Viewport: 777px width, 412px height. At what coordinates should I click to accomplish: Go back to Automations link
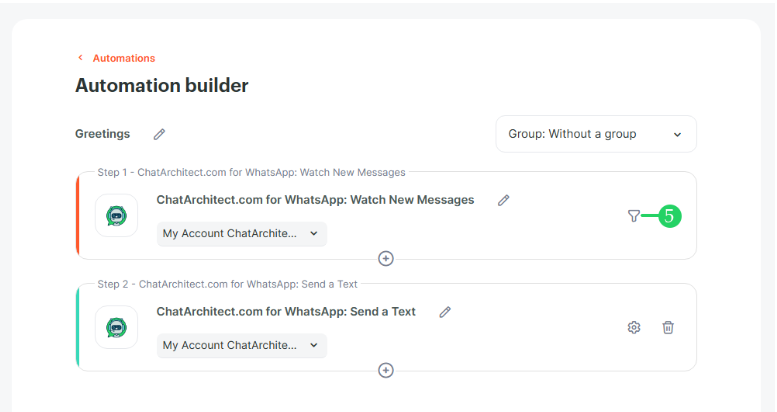124,58
